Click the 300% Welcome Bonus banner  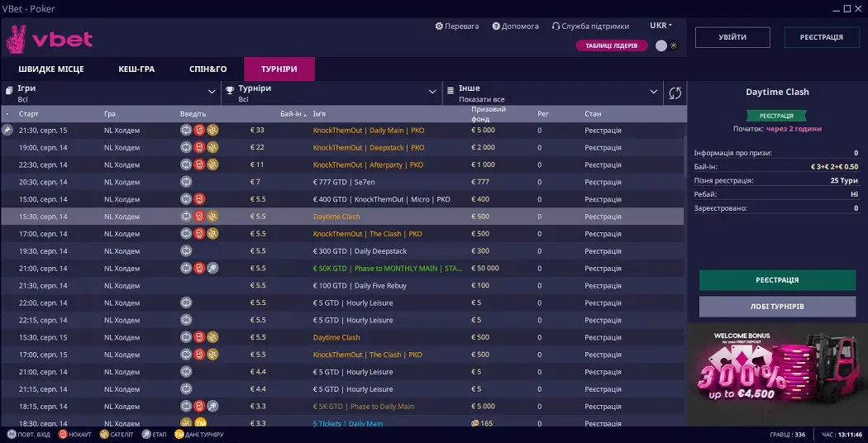pyautogui.click(x=777, y=374)
